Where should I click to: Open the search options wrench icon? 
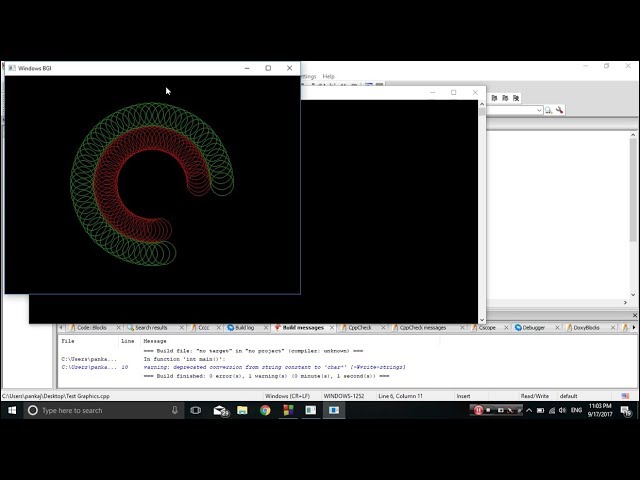560,110
